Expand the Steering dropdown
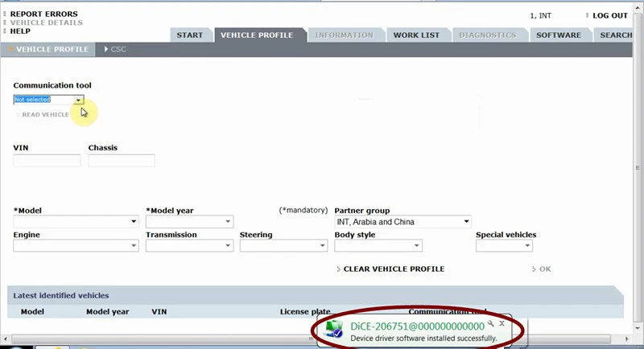 click(284, 245)
